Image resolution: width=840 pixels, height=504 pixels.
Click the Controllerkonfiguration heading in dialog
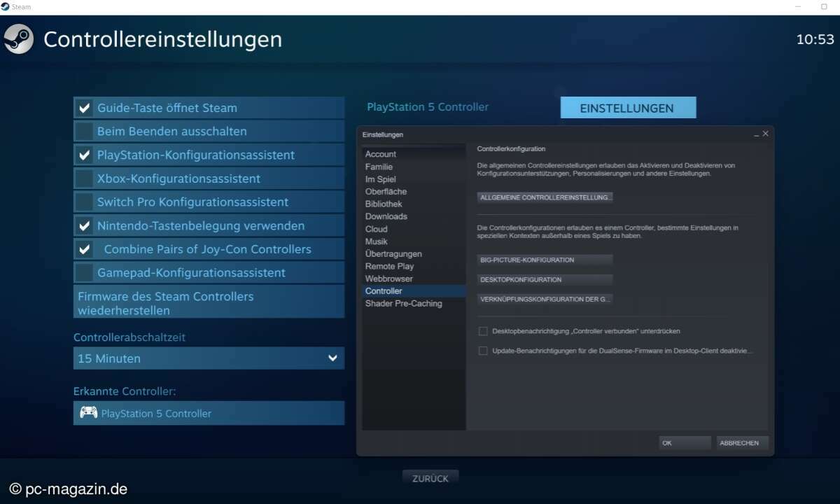tap(511, 148)
